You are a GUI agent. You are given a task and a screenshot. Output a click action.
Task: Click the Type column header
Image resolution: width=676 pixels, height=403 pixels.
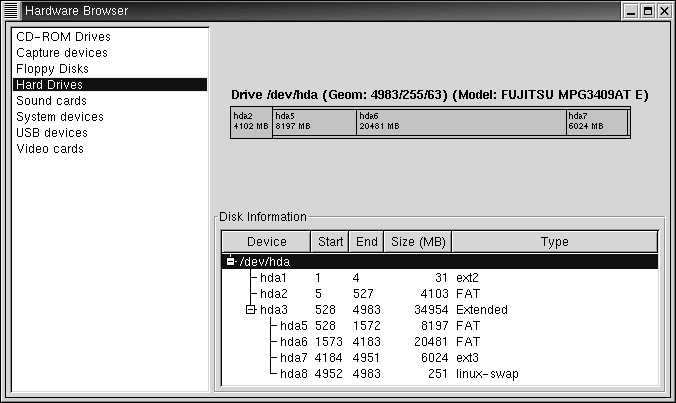(x=554, y=242)
